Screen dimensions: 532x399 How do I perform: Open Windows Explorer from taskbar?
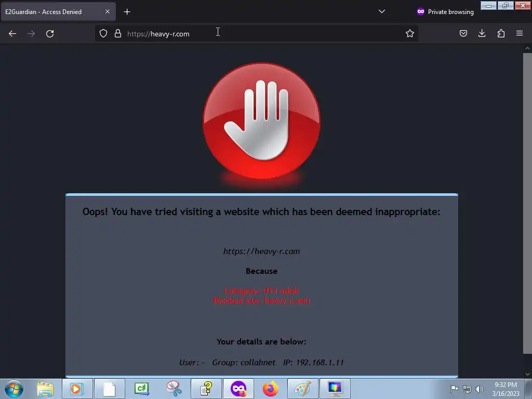[x=45, y=389]
